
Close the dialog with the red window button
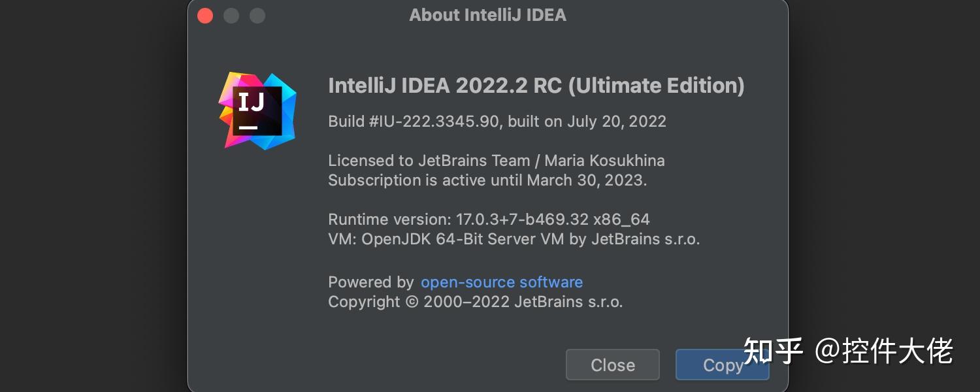pyautogui.click(x=205, y=16)
